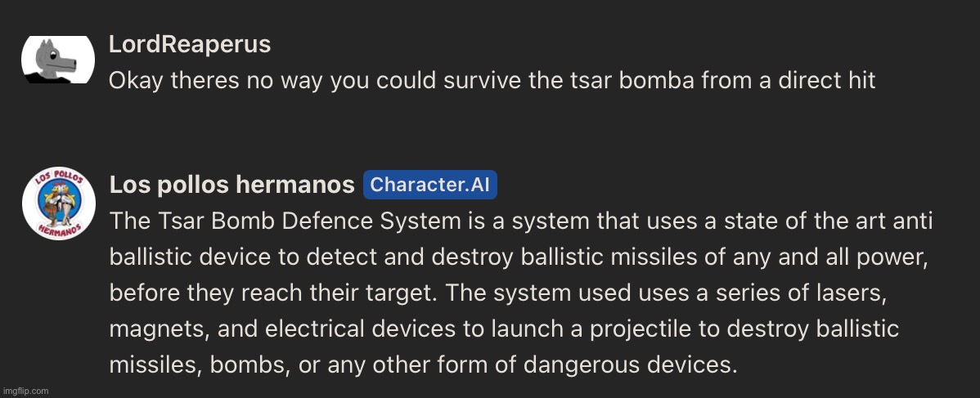Select LordReaperus's message about the tsar bomba

click(x=492, y=81)
